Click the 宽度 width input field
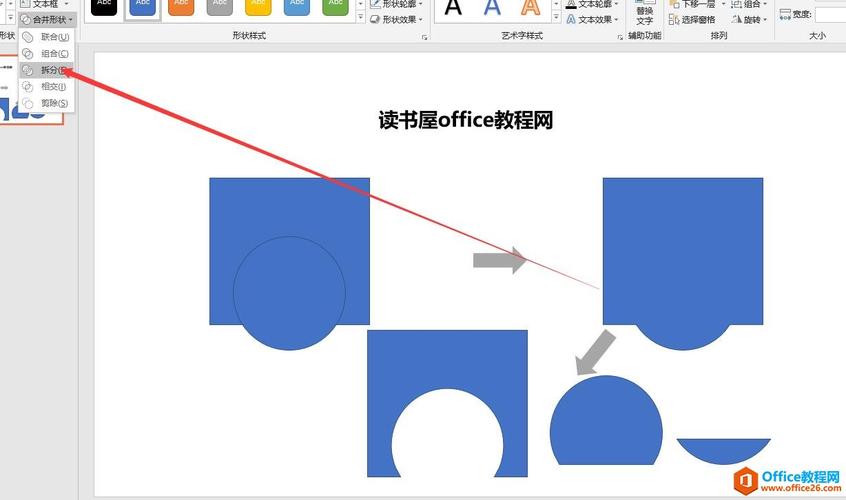This screenshot has height=500, width=846. pos(830,14)
